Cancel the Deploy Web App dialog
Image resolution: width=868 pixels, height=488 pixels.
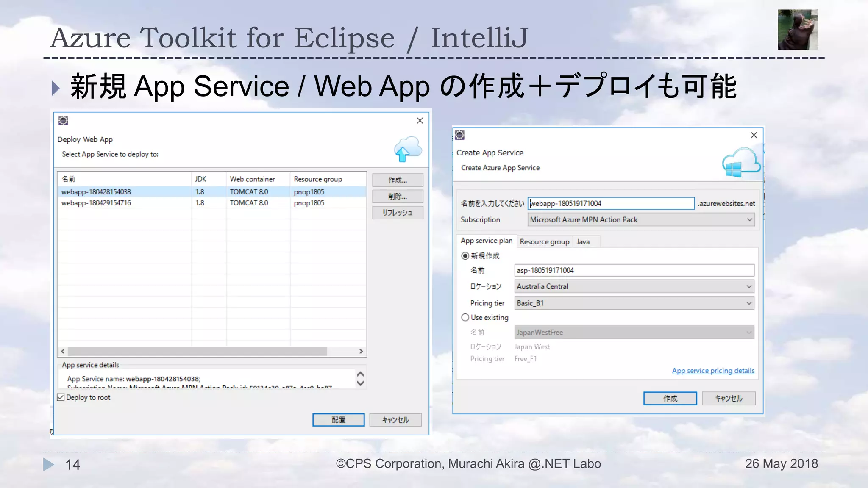395,419
